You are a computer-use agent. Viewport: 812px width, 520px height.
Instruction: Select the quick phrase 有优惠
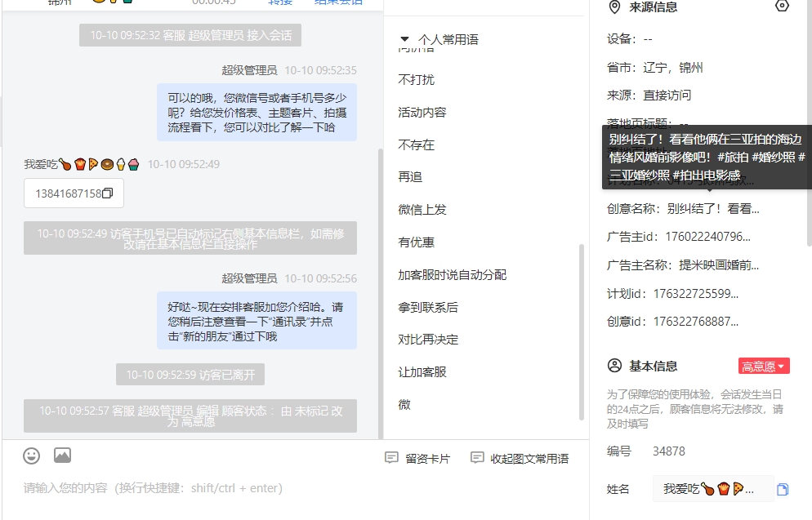[417, 242]
